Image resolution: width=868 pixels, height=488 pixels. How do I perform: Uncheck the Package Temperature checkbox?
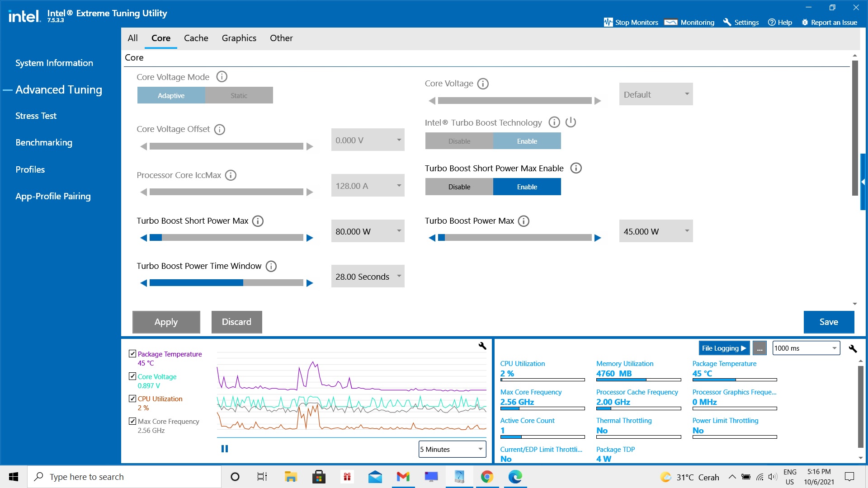(x=132, y=354)
